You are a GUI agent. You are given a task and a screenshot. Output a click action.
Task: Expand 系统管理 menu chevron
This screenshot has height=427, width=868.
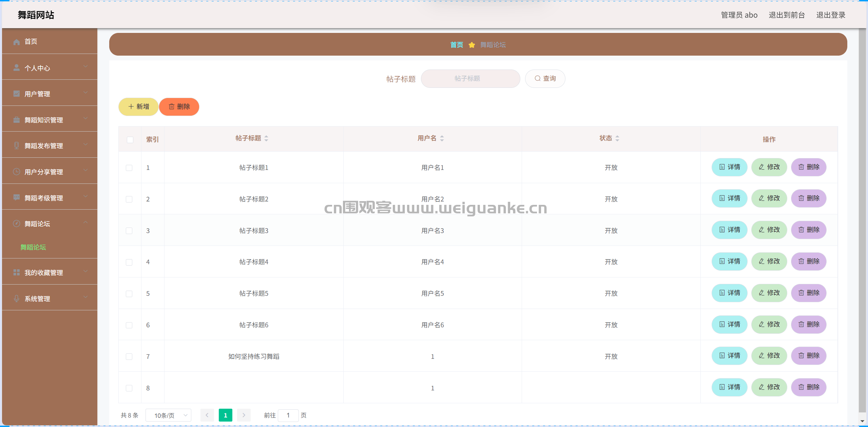coord(85,297)
